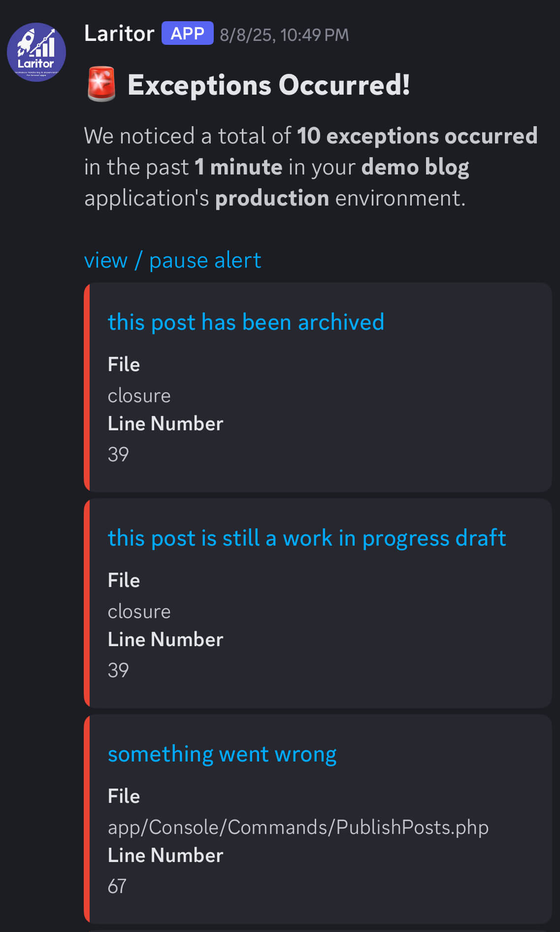Click the APP badge next to Laritor

(187, 34)
